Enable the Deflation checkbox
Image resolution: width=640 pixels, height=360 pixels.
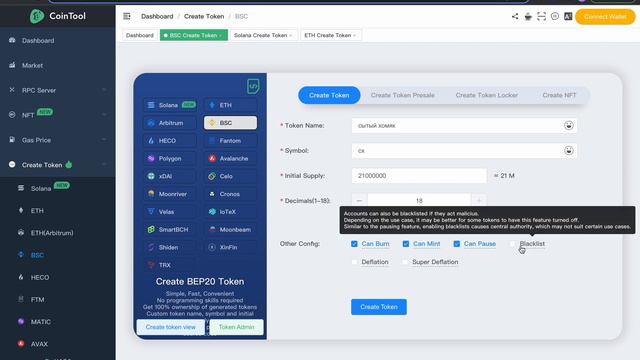pyautogui.click(x=354, y=262)
